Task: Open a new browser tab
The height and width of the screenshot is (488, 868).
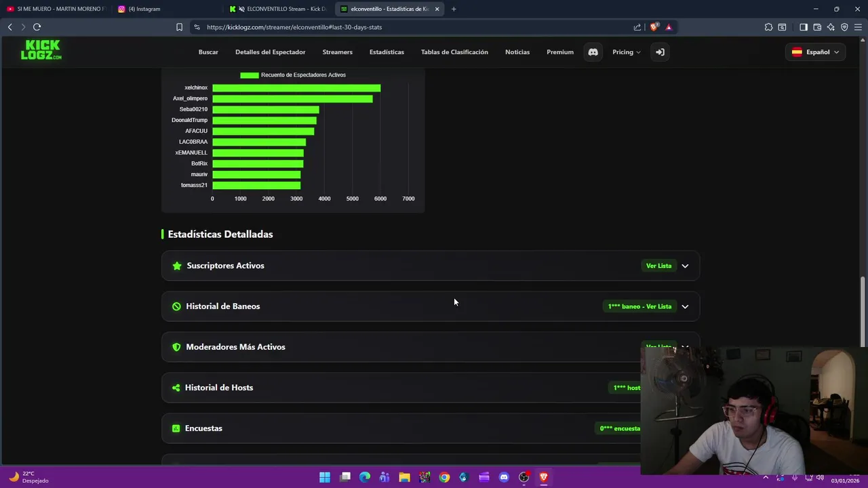Action: pyautogui.click(x=454, y=9)
